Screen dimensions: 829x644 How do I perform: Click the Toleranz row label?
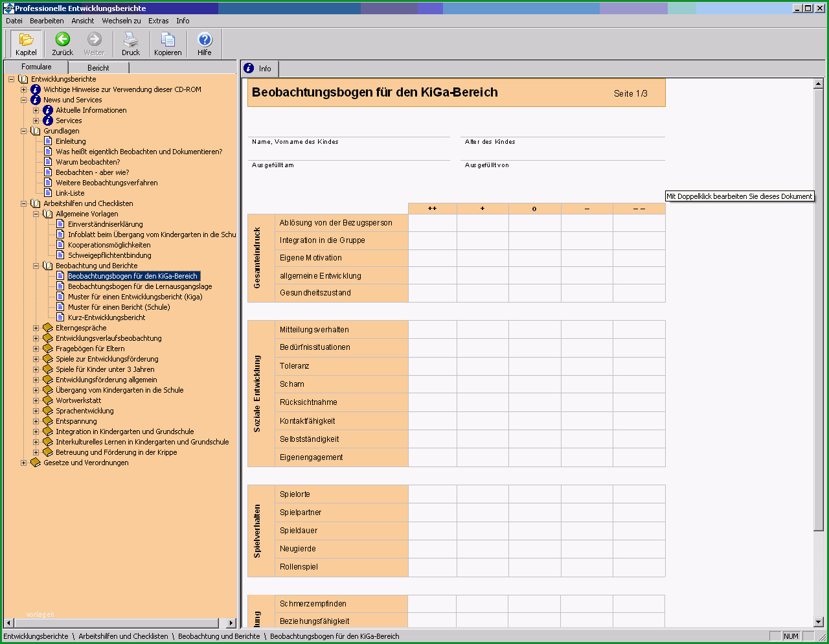[x=295, y=366]
